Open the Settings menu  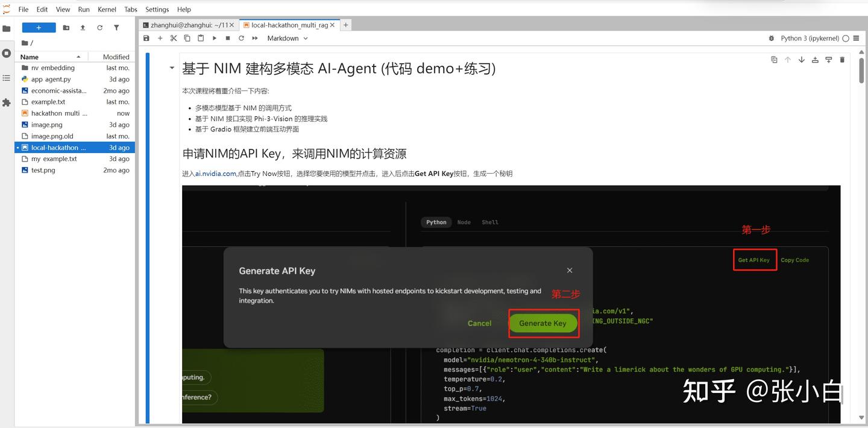[157, 9]
